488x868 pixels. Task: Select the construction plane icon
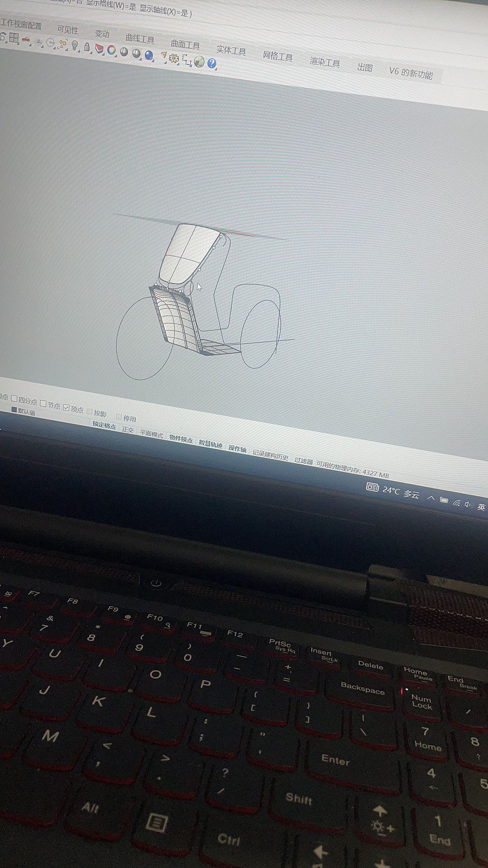click(39, 42)
